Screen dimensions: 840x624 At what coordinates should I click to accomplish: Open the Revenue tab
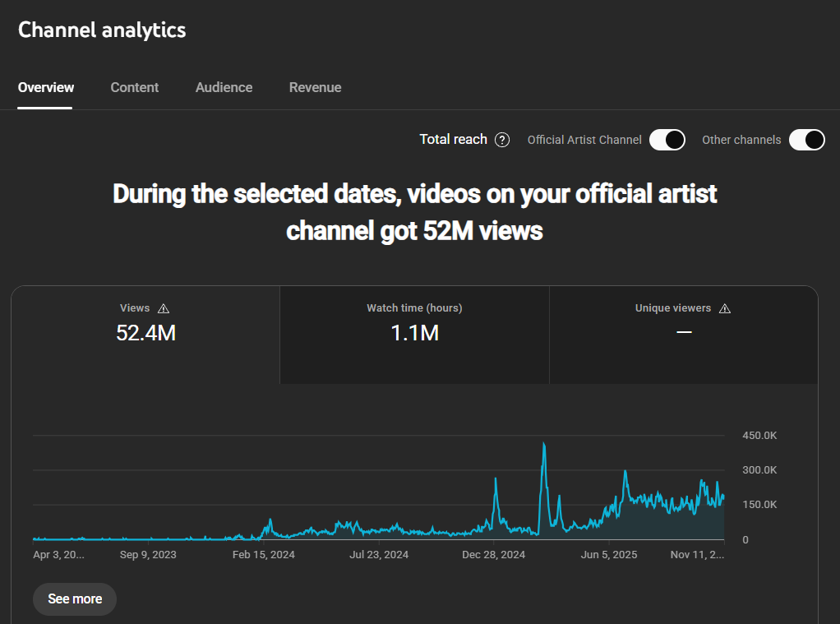click(x=315, y=87)
